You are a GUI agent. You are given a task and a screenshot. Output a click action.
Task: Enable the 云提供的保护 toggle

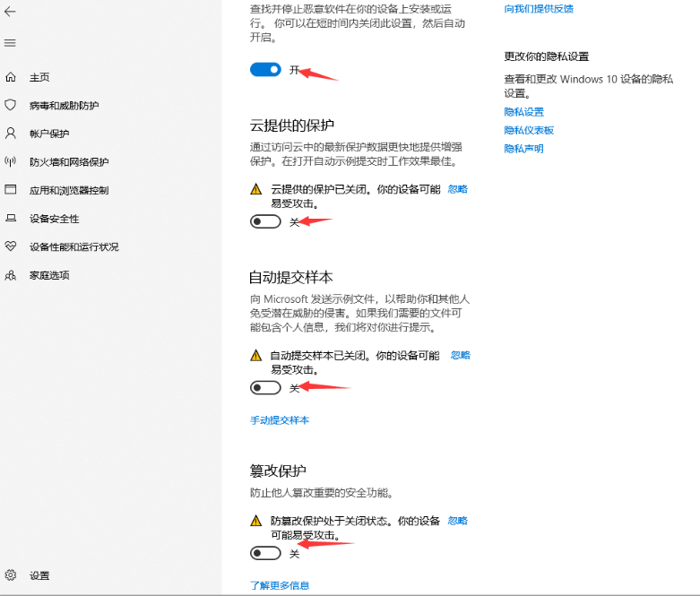click(265, 221)
